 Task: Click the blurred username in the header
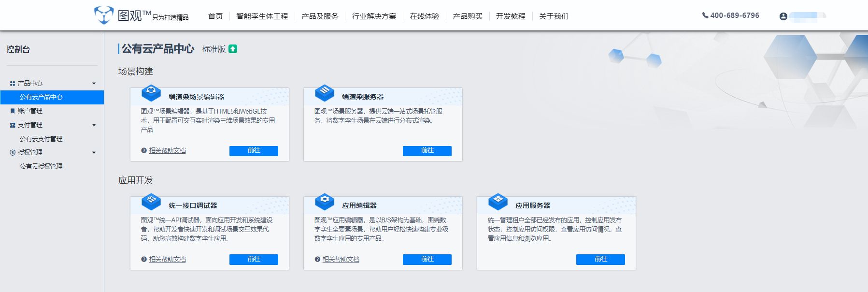click(808, 16)
